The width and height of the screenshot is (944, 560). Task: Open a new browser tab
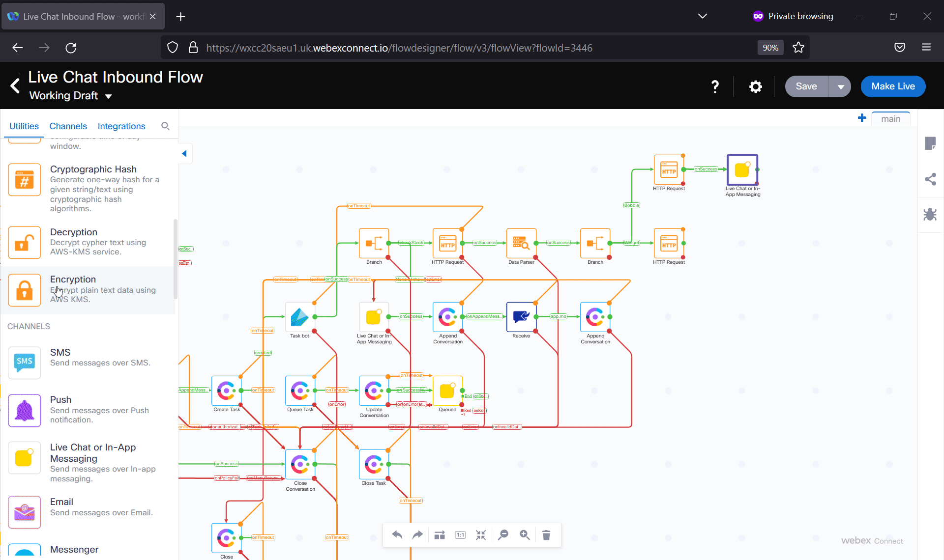coord(180,17)
